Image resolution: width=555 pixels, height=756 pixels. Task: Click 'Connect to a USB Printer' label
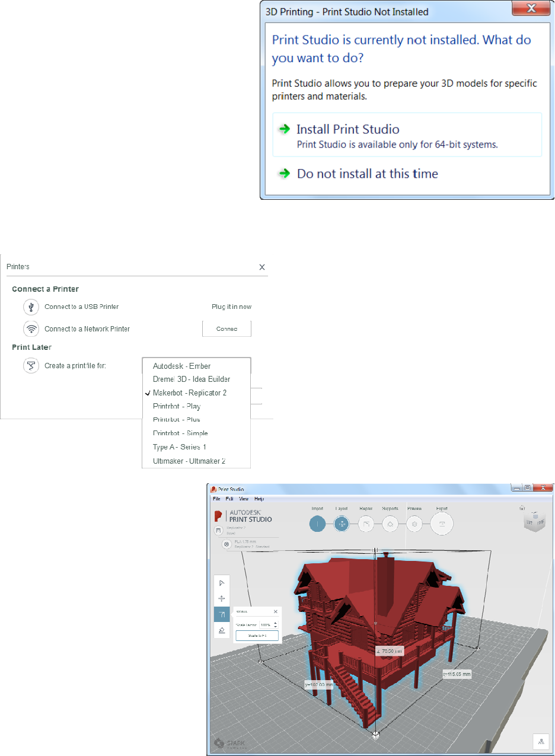(81, 307)
